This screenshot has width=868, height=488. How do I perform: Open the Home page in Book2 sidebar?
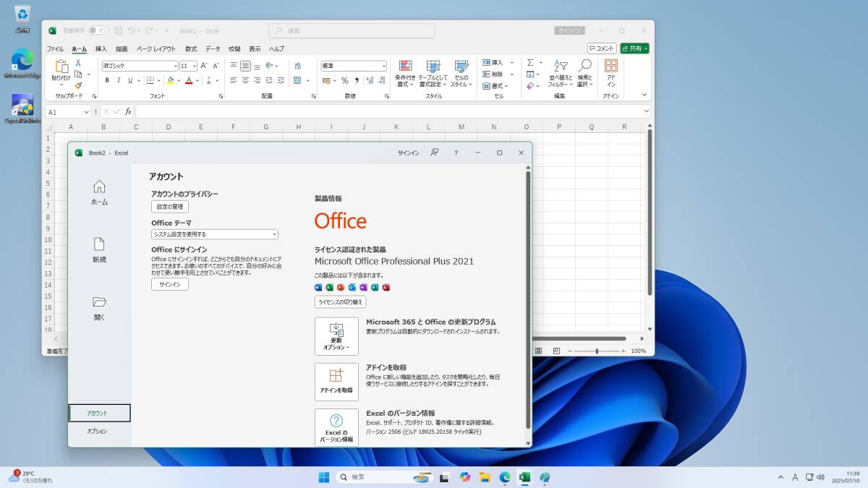coord(99,192)
